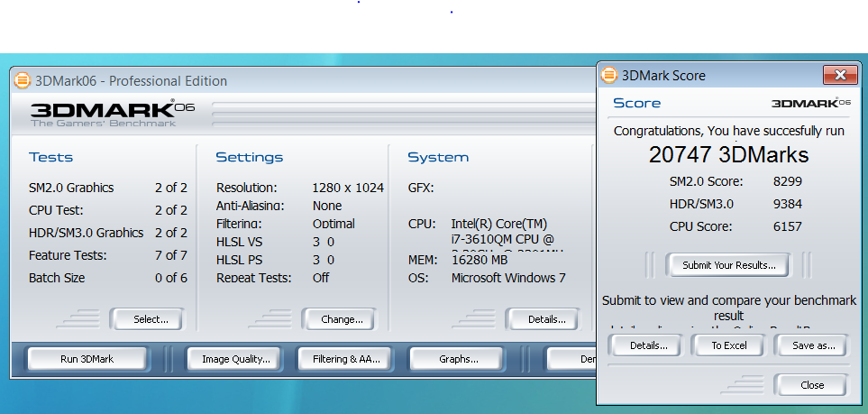Click CPU Score value 6157
868x414 pixels.
788,226
